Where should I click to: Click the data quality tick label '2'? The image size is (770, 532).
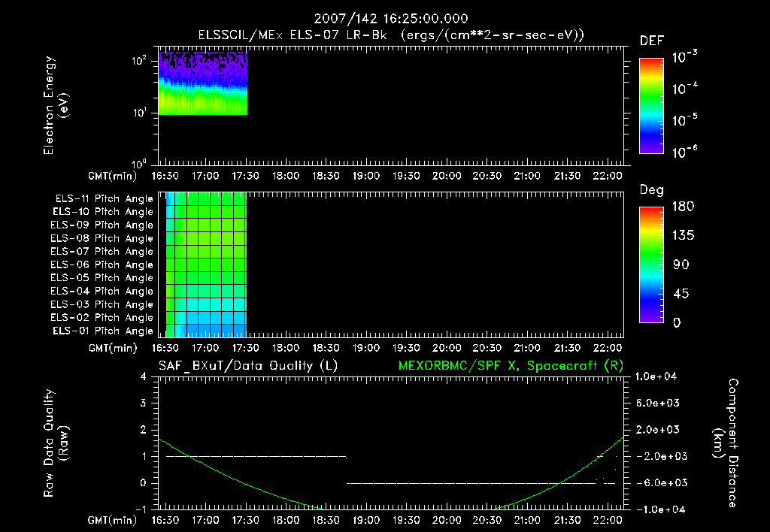coord(144,430)
